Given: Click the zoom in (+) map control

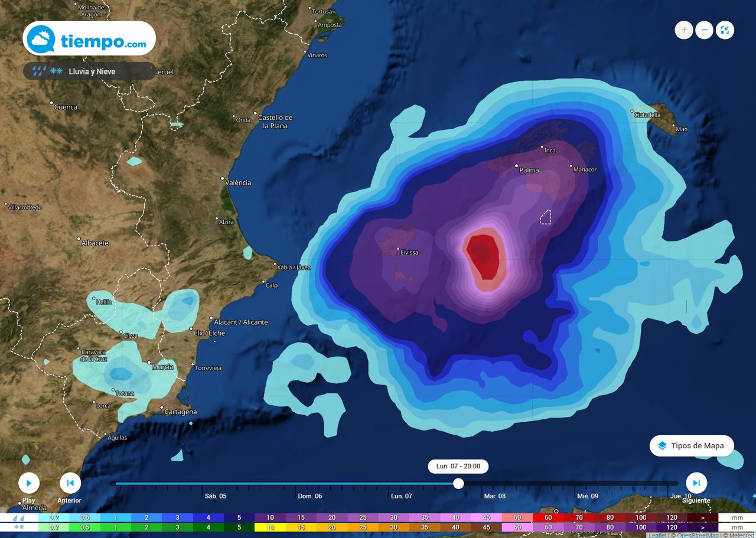Looking at the screenshot, I should click(x=683, y=30).
